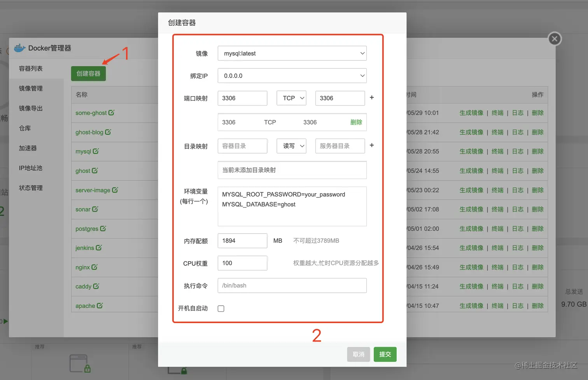Click the container port input field
This screenshot has width=588, height=380.
[x=242, y=98]
